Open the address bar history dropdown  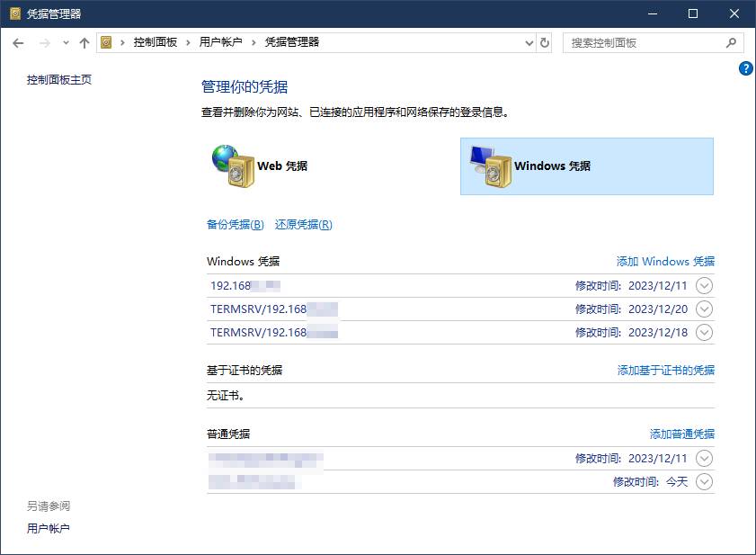(x=529, y=43)
